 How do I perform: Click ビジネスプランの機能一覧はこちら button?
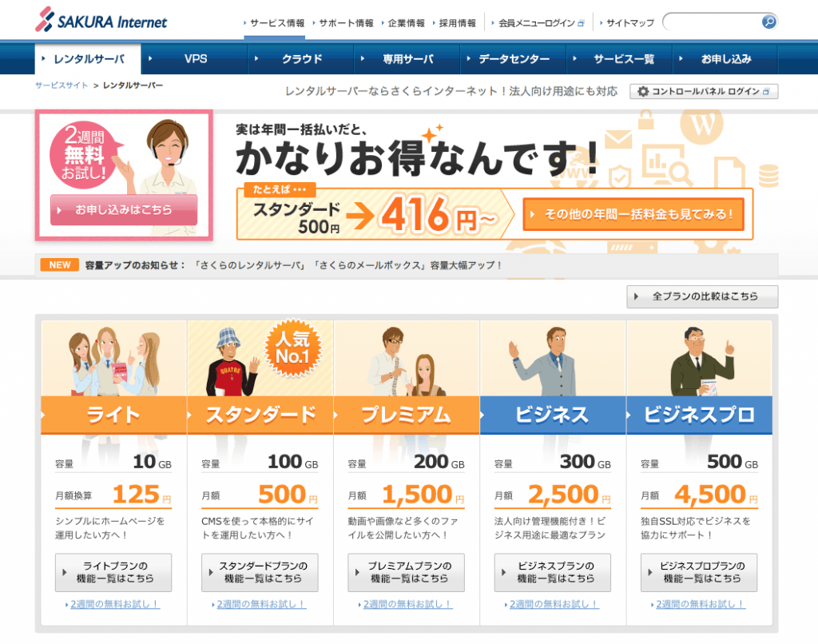553,573
